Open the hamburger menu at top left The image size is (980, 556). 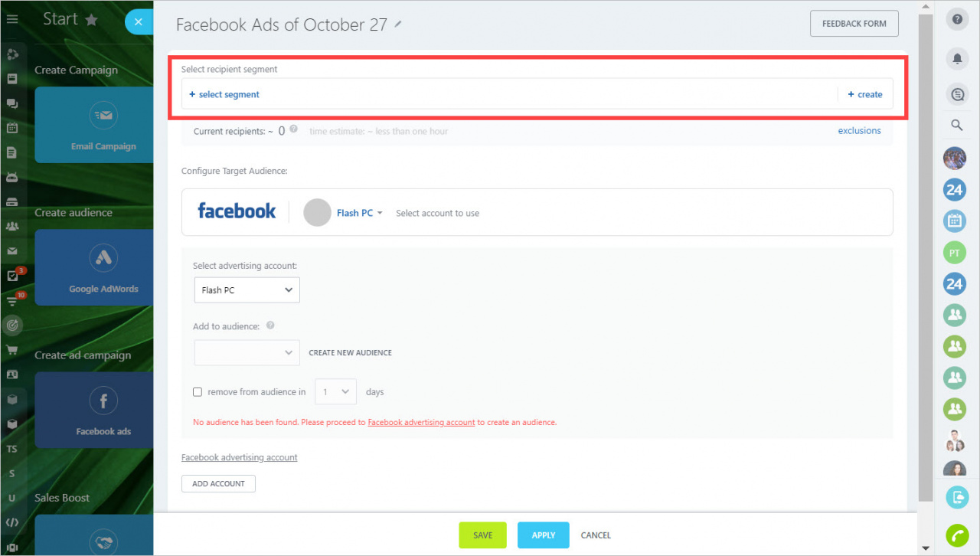11,19
